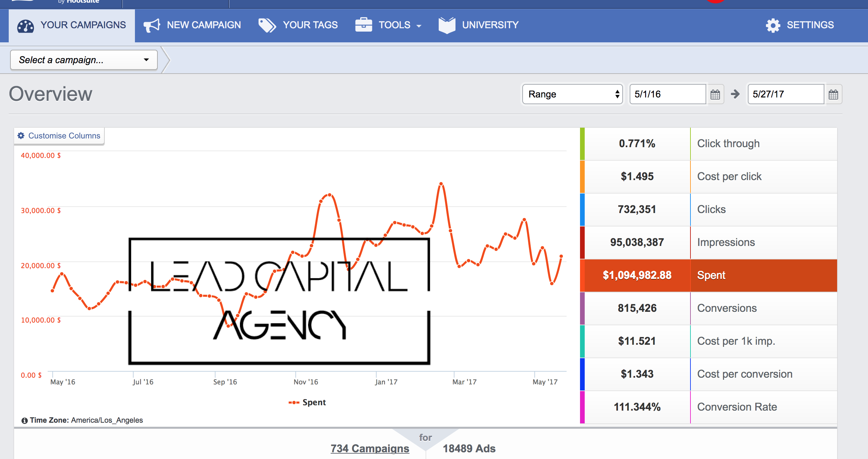Click the orange Cost per click color bar
The height and width of the screenshot is (459, 868).
[x=582, y=176]
